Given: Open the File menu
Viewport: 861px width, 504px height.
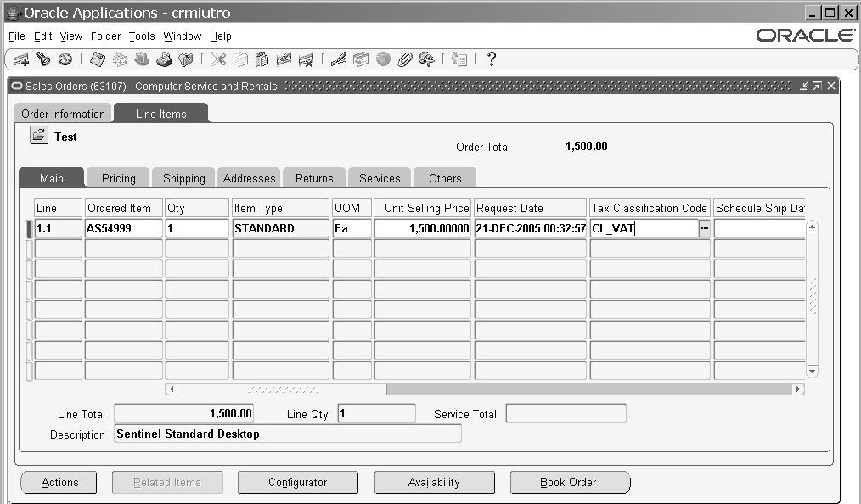Looking at the screenshot, I should point(16,36).
